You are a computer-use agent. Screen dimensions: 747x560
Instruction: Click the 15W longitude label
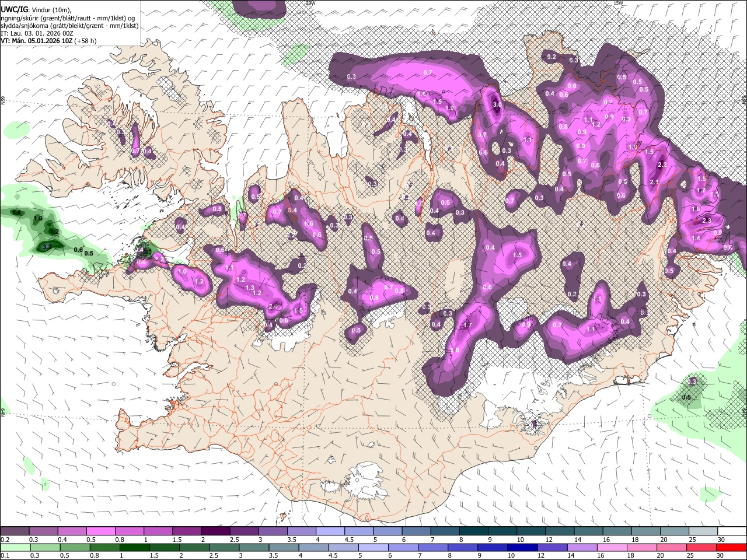point(618,3)
